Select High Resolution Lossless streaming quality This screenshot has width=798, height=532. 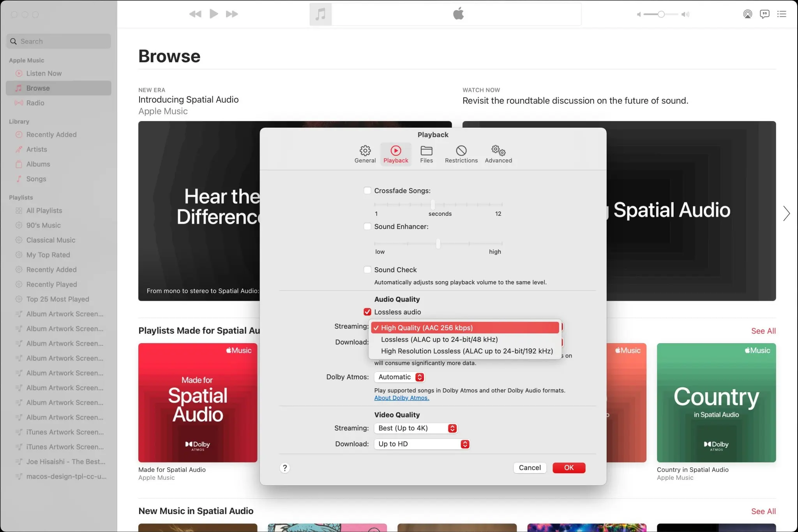(x=466, y=351)
